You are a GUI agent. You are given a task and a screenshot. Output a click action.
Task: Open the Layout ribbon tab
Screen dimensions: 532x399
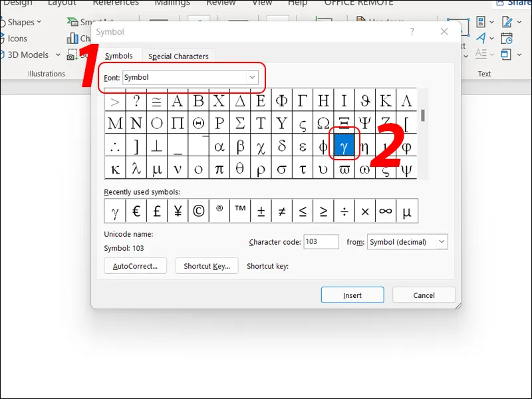click(61, 3)
